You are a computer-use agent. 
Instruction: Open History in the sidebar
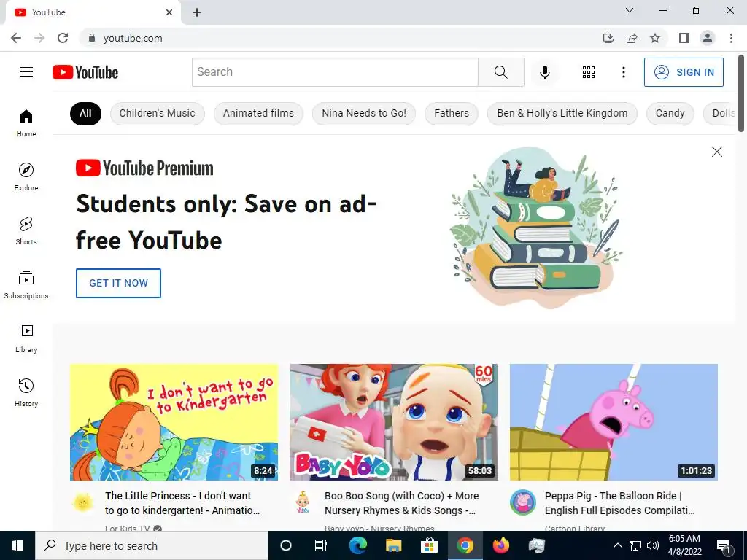(x=26, y=392)
